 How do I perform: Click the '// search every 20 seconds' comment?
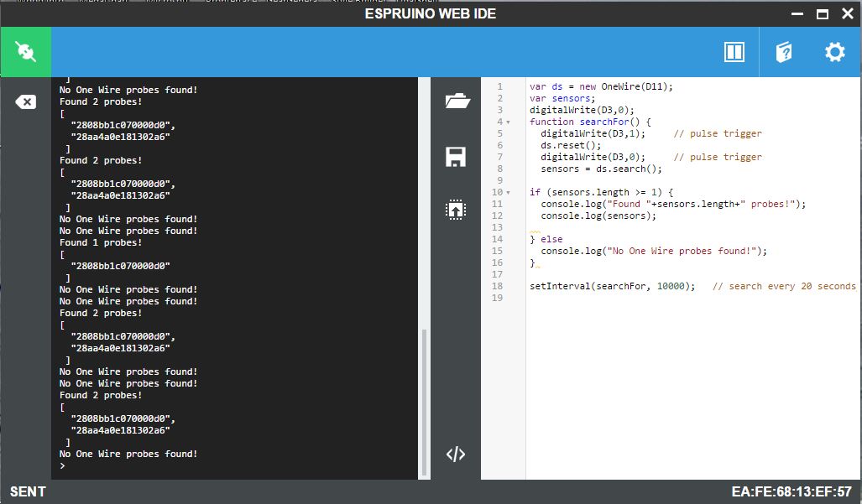pos(784,286)
